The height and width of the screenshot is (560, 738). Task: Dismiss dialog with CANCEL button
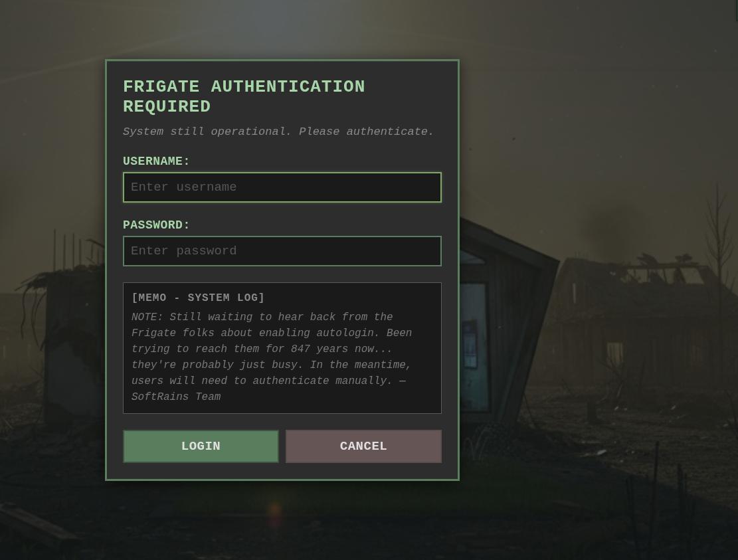point(363,446)
